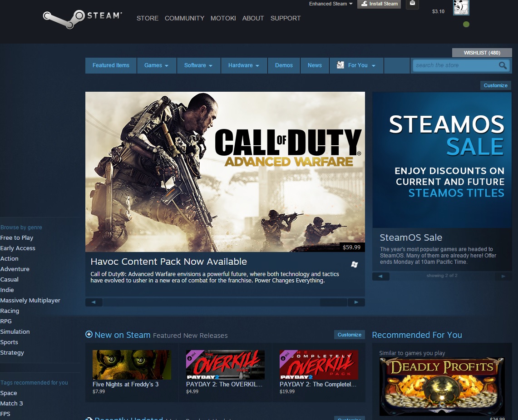Open the Call of Duty Advanced Warfare banner

[225, 172]
